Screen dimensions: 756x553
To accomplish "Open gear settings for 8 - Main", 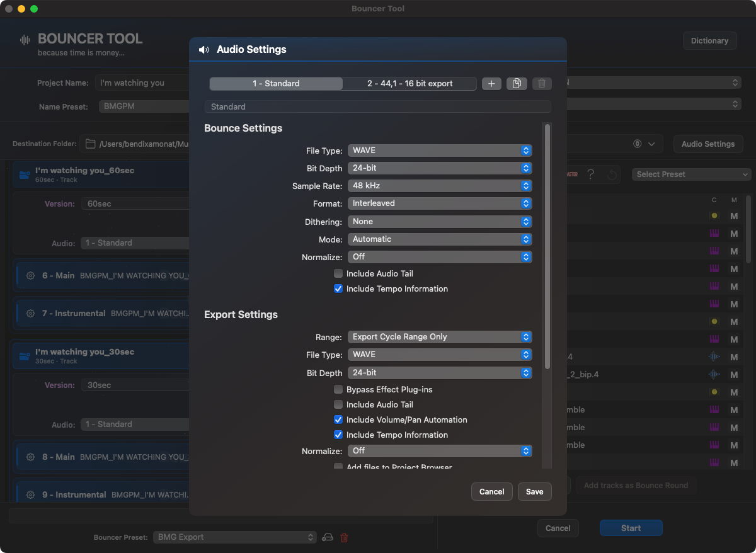I will coord(30,457).
